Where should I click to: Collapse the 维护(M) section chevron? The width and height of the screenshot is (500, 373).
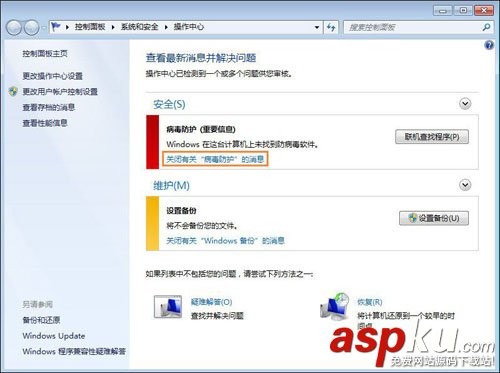click(x=465, y=185)
